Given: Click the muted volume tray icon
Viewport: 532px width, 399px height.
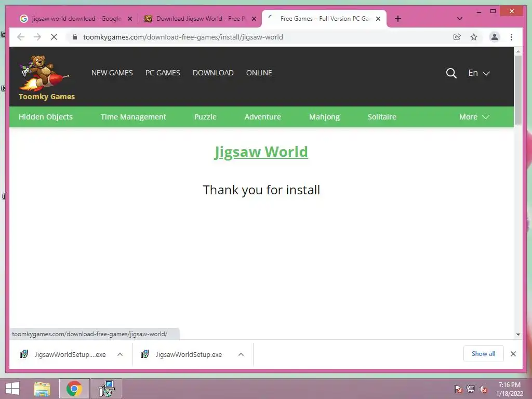Looking at the screenshot, I should tap(483, 389).
